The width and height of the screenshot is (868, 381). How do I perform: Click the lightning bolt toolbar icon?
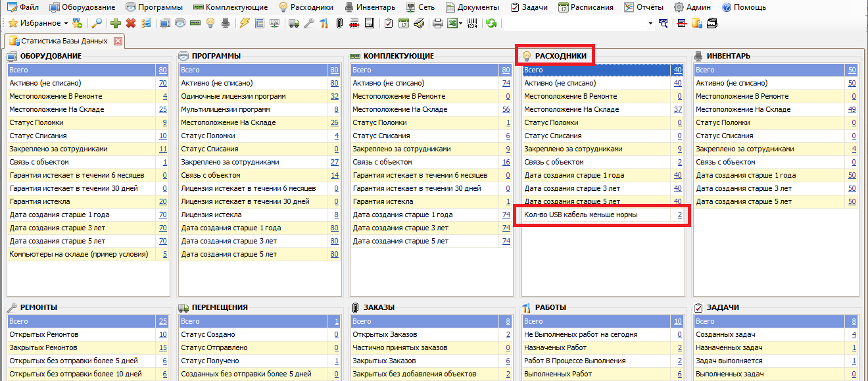tap(245, 23)
